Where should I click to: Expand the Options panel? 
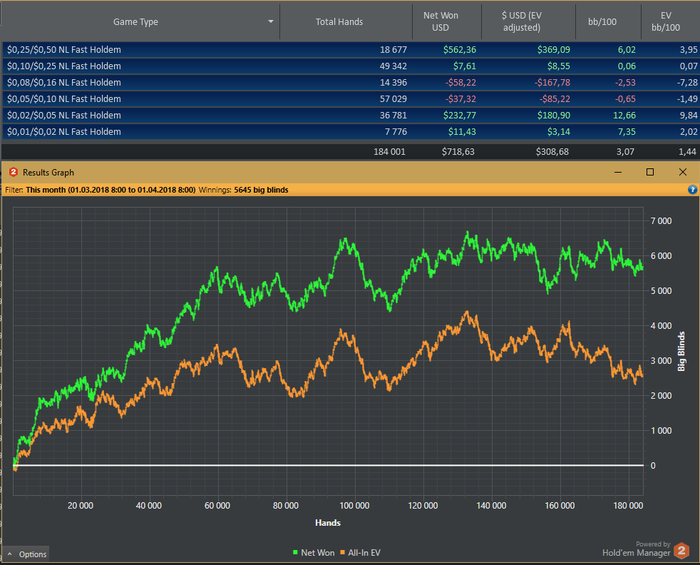(26, 554)
